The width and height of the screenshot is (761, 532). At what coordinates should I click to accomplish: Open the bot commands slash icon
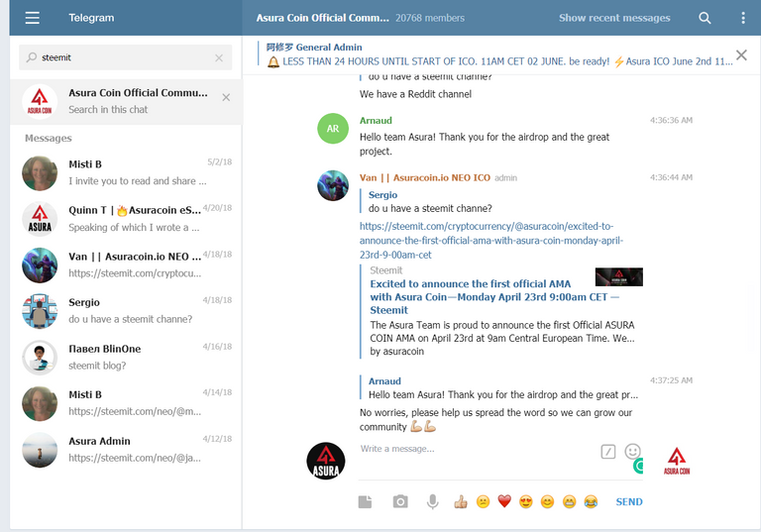point(608,452)
